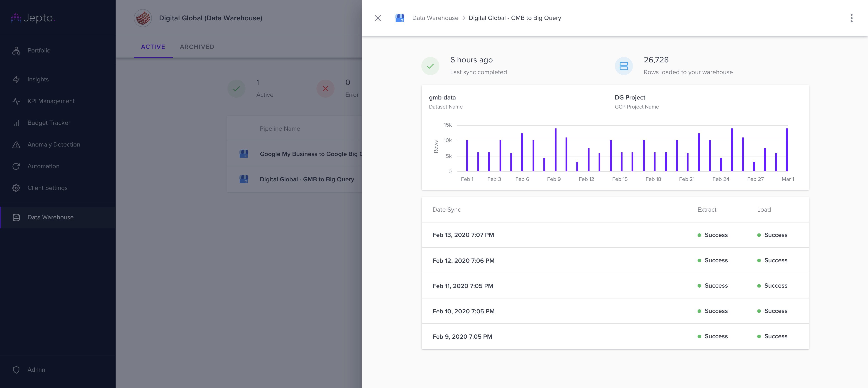Click the chart bar above Feb 9
The width and height of the screenshot is (868, 388).
tap(555, 150)
